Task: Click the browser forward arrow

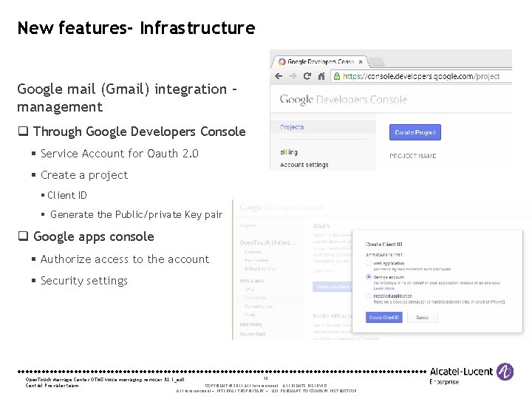Action: click(x=293, y=76)
